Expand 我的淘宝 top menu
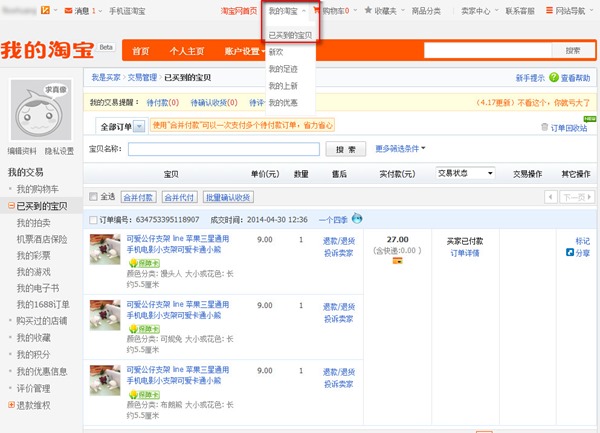The width and height of the screenshot is (600, 433). pyautogui.click(x=287, y=11)
